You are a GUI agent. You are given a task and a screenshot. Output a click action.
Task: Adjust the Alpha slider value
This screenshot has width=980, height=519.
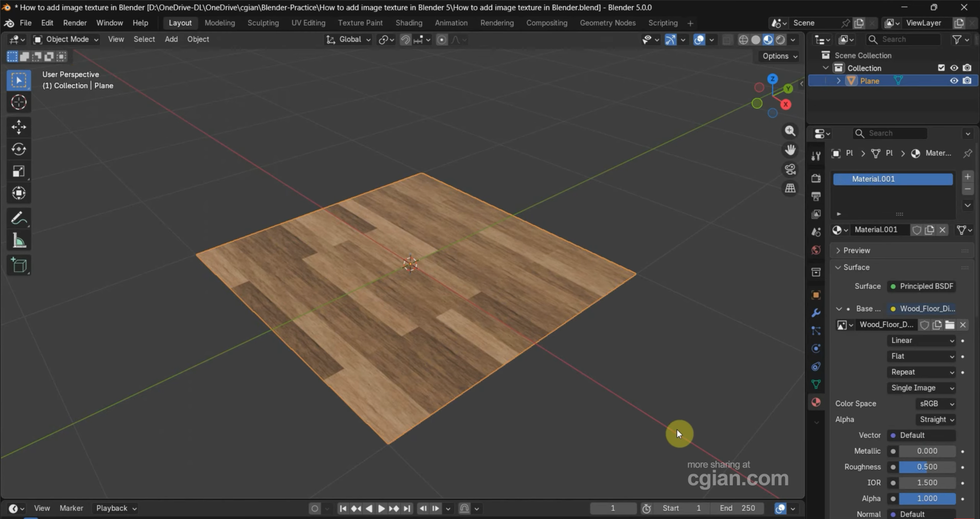927,499
